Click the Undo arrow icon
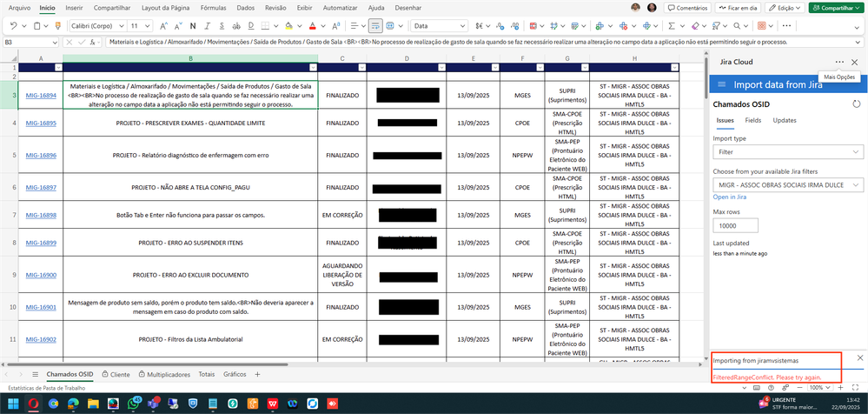Screen dimensions: 868x414 click(x=13, y=25)
